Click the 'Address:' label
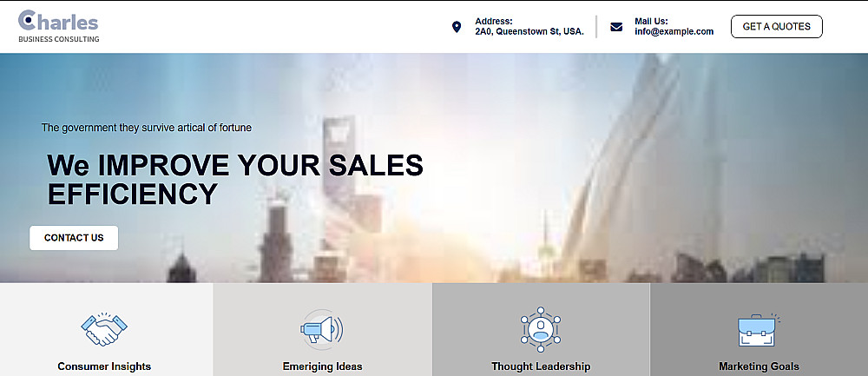The width and height of the screenshot is (868, 376). pos(494,22)
